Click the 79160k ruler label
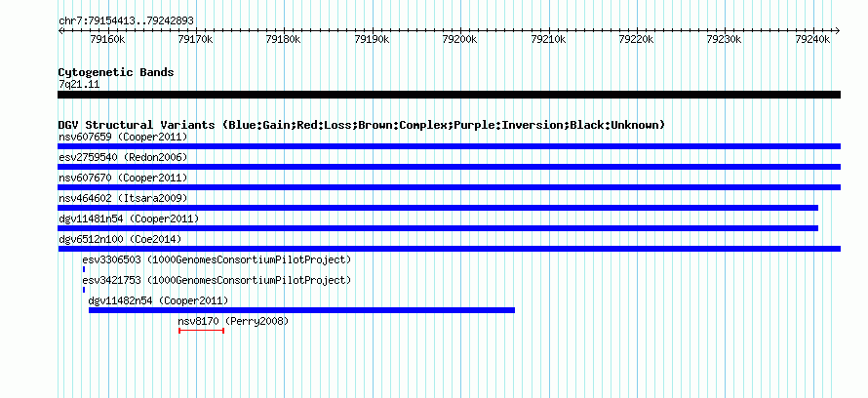 107,39
